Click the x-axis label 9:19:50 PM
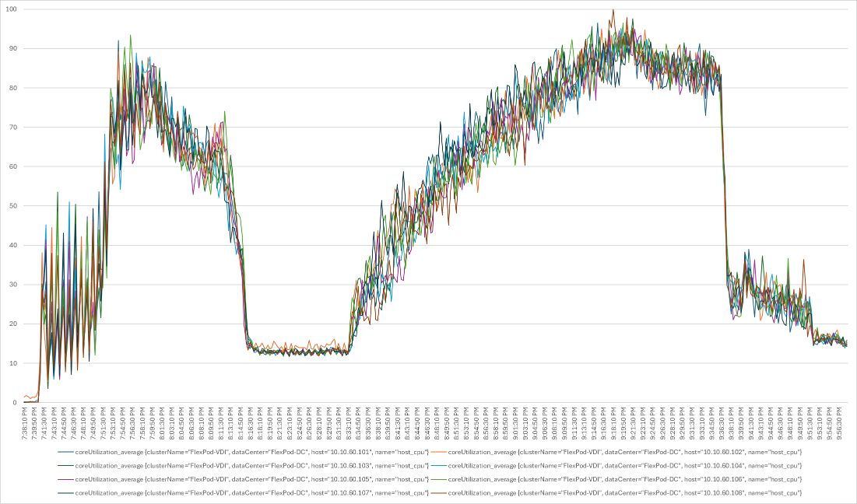The image size is (857, 504). click(x=622, y=422)
